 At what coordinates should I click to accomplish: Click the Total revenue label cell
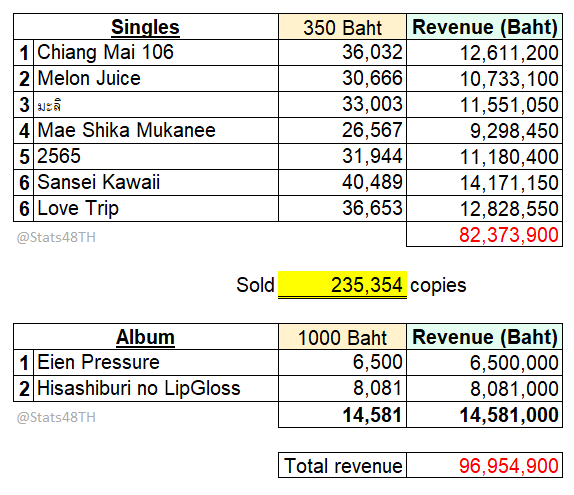[342, 465]
